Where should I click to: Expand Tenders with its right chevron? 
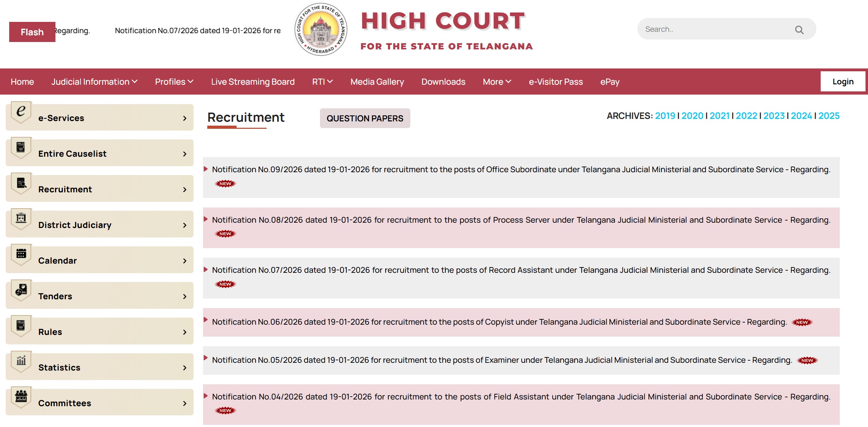[185, 296]
